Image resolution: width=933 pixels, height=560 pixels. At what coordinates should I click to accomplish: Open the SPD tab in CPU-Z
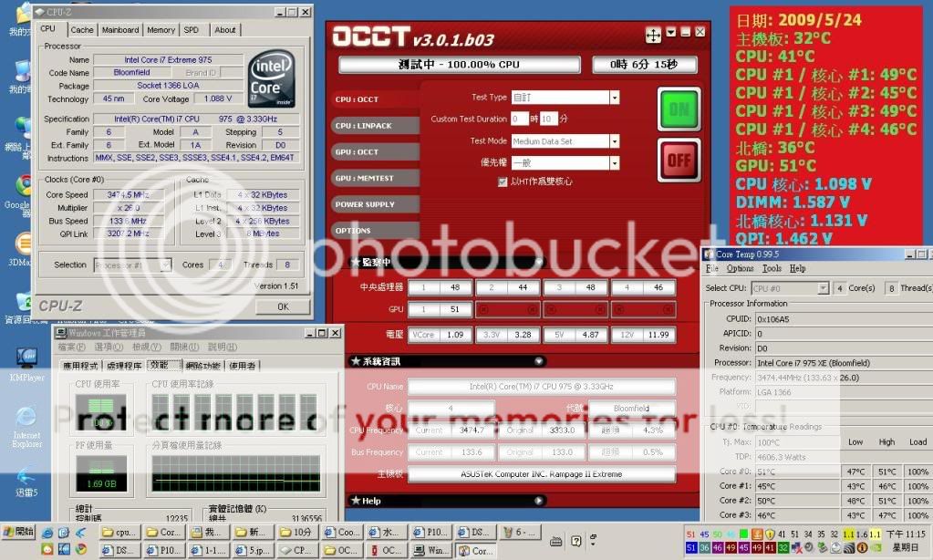coord(192,30)
